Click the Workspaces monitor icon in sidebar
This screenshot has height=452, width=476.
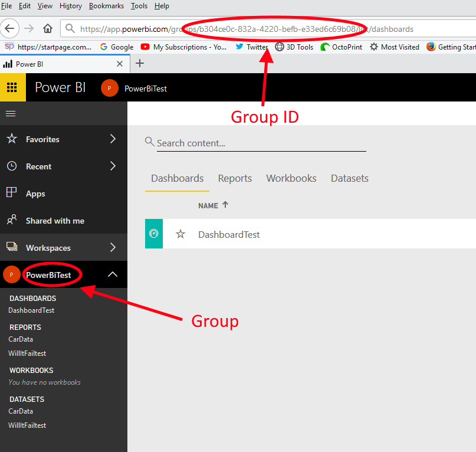pos(12,246)
